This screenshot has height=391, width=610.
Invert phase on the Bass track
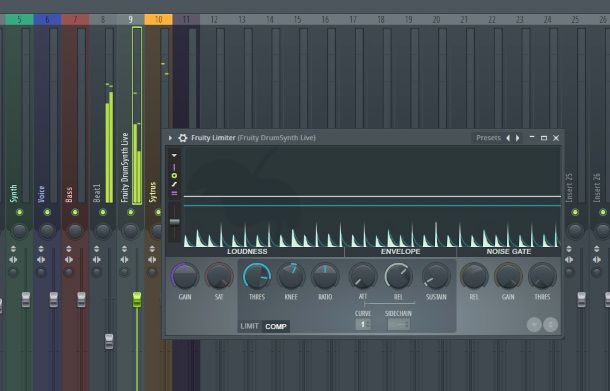coord(69,249)
